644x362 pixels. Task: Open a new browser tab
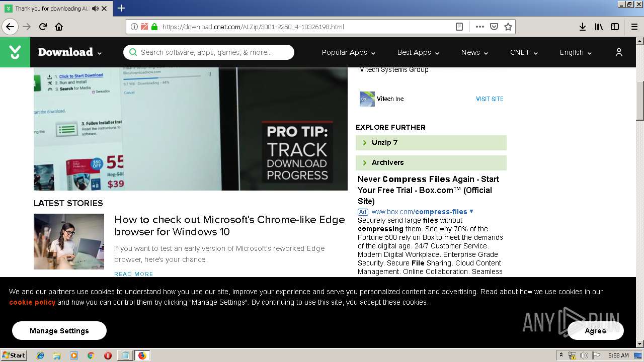(x=121, y=8)
